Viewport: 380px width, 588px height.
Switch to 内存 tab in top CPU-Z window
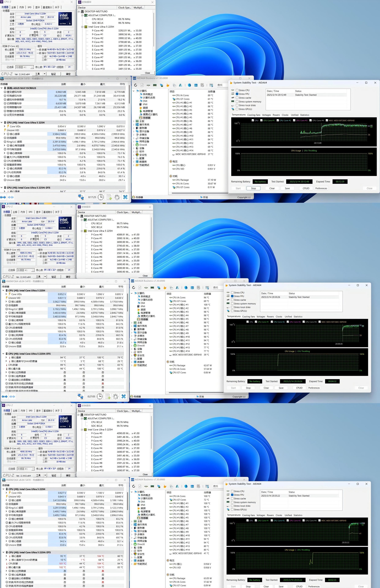tap(22, 7)
